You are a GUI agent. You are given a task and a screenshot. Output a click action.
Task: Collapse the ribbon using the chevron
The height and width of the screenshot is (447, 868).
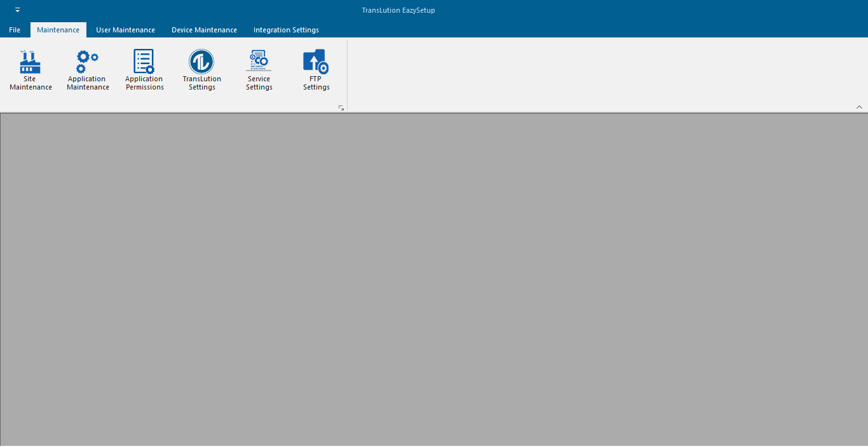pos(859,107)
